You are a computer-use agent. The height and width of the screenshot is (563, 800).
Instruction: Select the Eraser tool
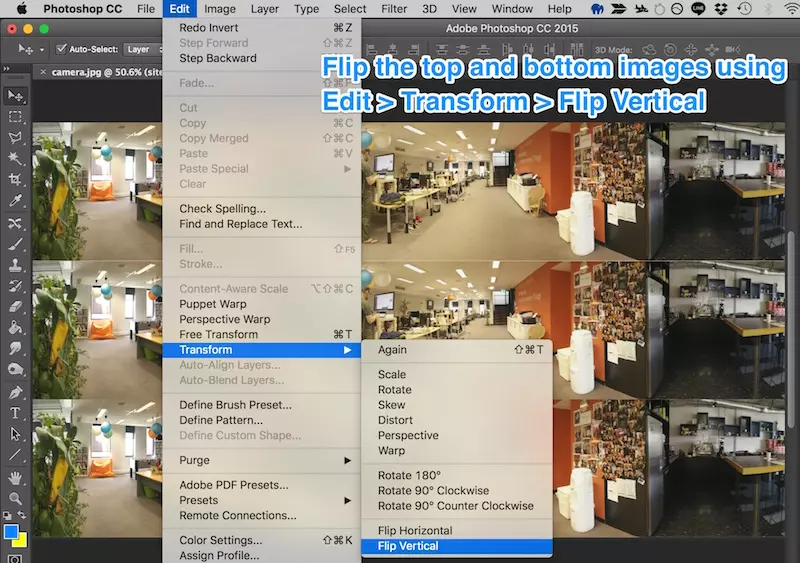15,306
